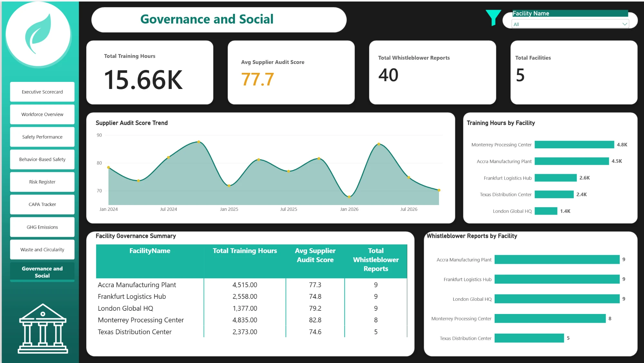Click the government building icon in sidebar
Screen dimensions: 644x363
point(43,329)
